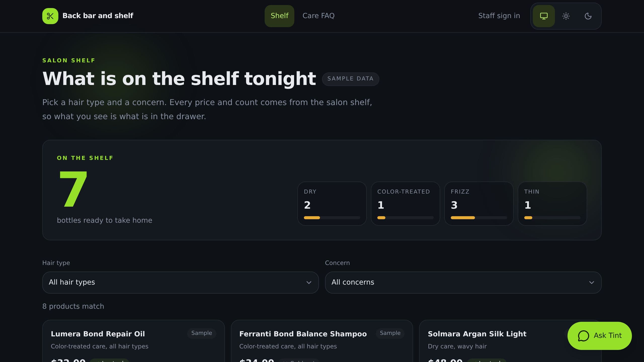Select the Dry concern count card
Viewport: 644px width, 362px height.
[x=332, y=204]
